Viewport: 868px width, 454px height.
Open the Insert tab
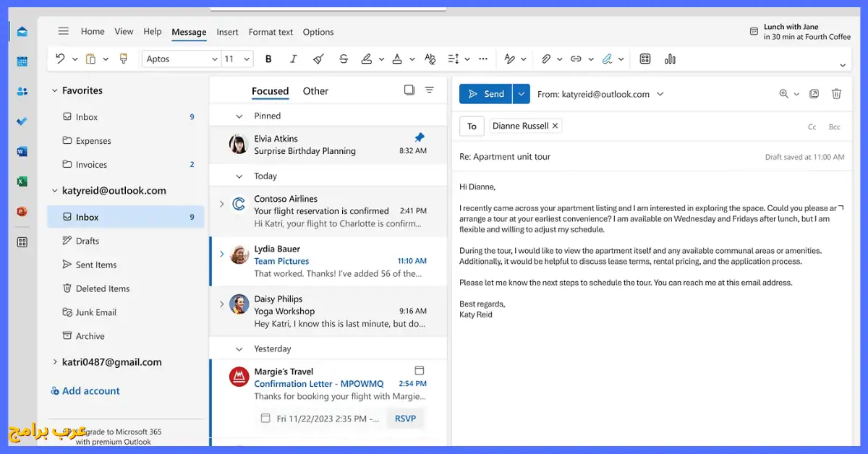click(227, 32)
